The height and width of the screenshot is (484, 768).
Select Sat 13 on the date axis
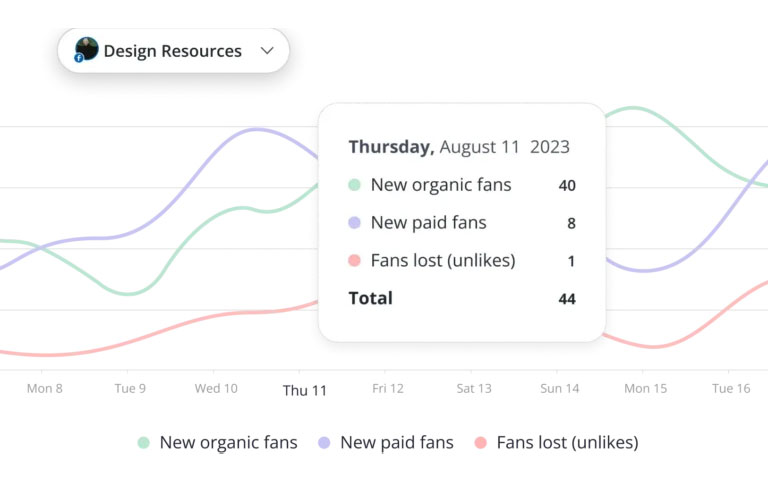pyautogui.click(x=473, y=388)
